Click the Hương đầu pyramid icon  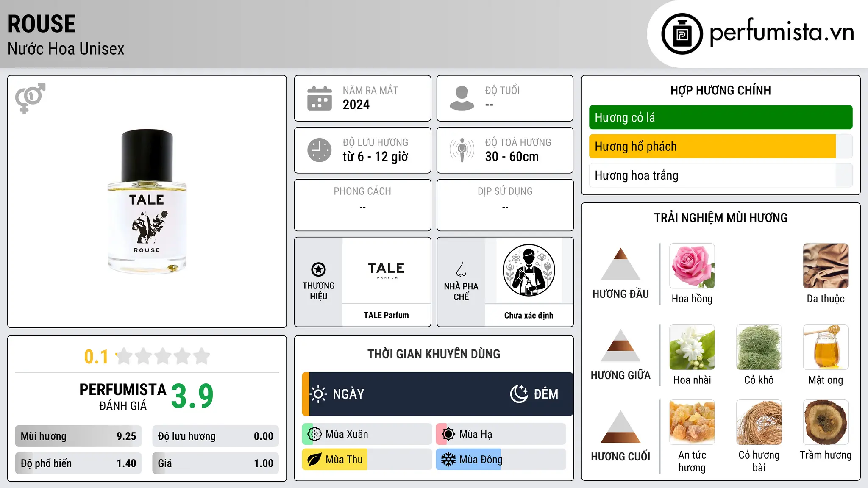point(620,264)
